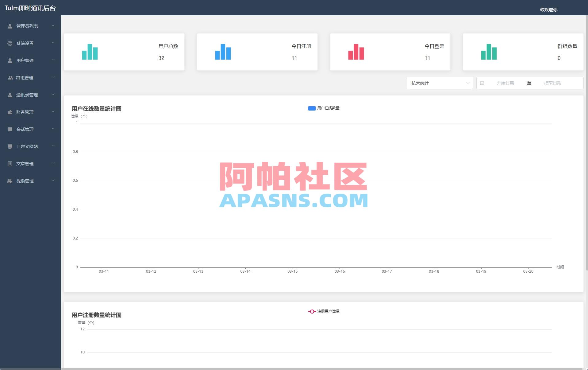
Task: Open 系统设置 via the gear icon
Action: 9,43
